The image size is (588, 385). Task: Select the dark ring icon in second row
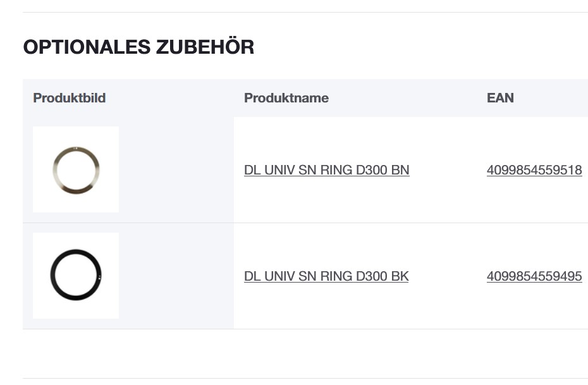tap(76, 276)
